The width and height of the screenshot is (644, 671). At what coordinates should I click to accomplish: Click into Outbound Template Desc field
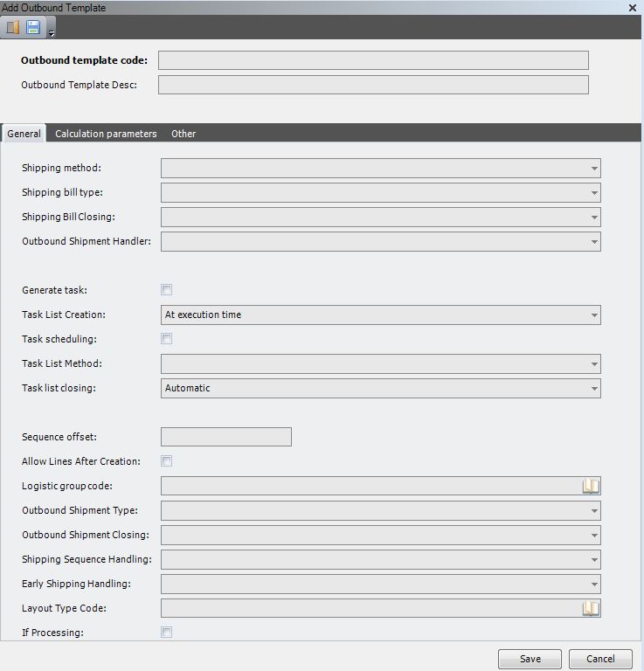(373, 85)
